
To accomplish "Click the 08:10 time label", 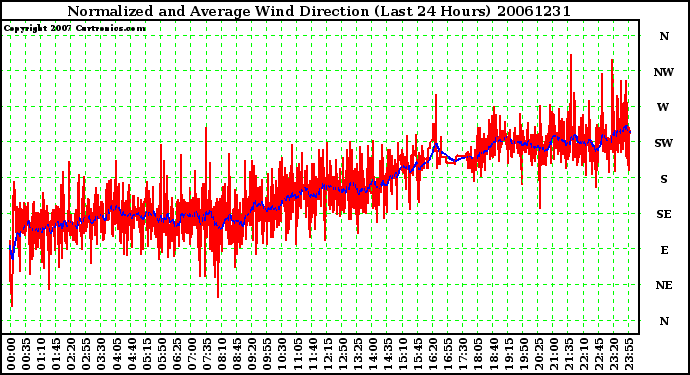I will tap(222, 354).
